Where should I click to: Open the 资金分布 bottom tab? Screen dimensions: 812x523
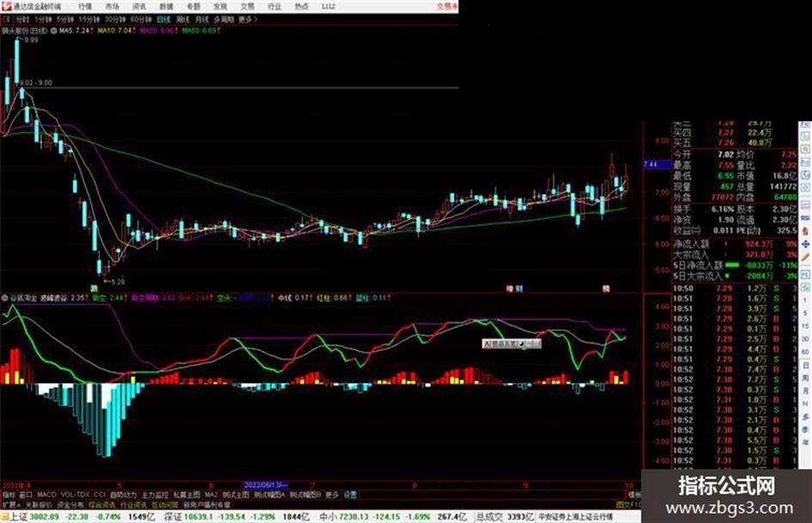click(x=70, y=504)
